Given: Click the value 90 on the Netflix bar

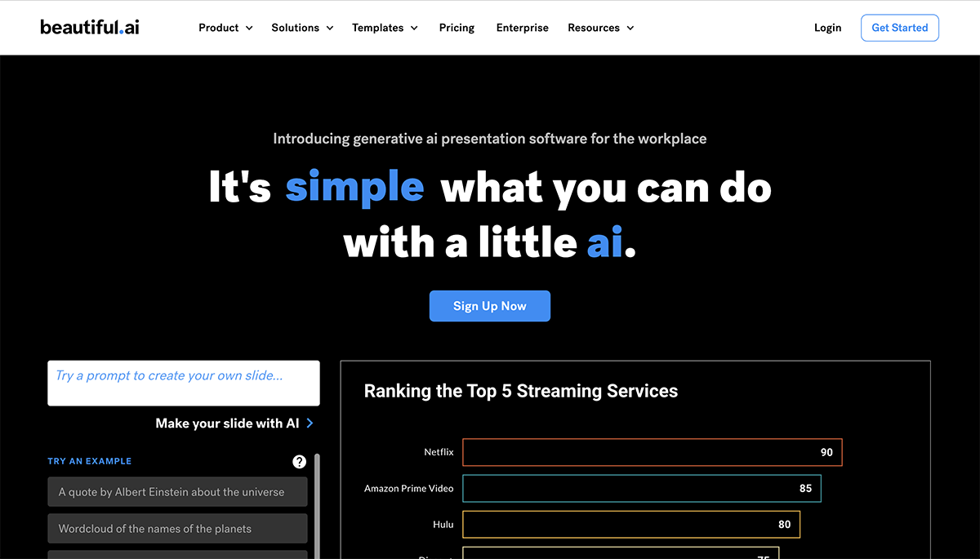Looking at the screenshot, I should pos(826,452).
